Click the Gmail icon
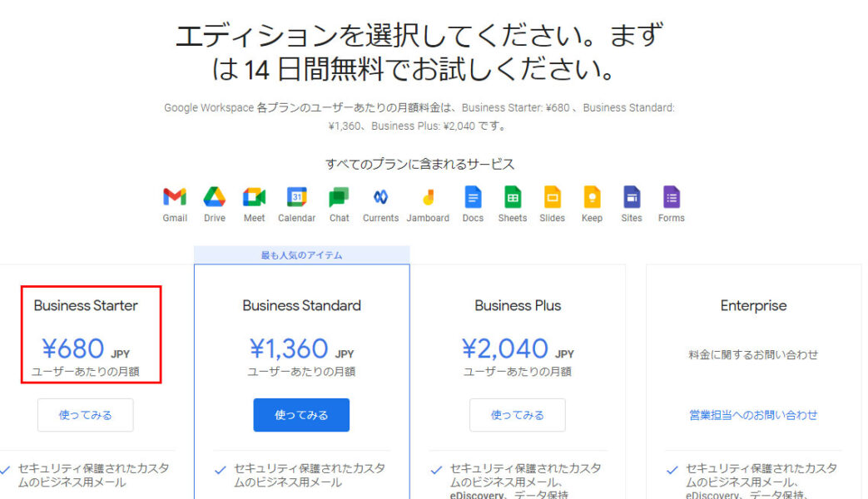 pyautogui.click(x=175, y=197)
